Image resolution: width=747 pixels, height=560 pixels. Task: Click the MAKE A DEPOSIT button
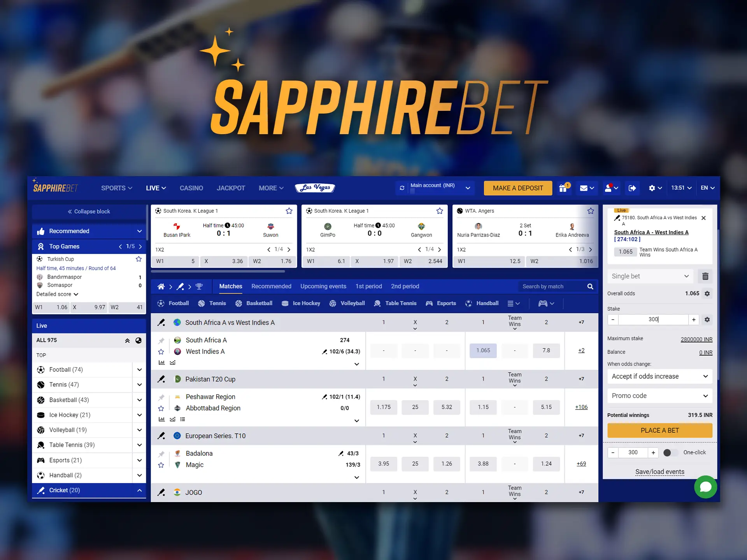[x=517, y=188]
